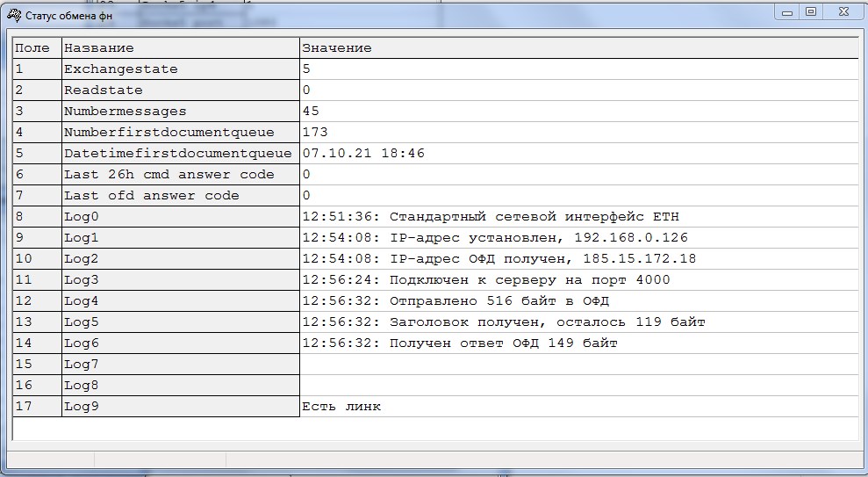Click the Log8 name cell
The height and width of the screenshot is (477, 868).
pos(181,385)
